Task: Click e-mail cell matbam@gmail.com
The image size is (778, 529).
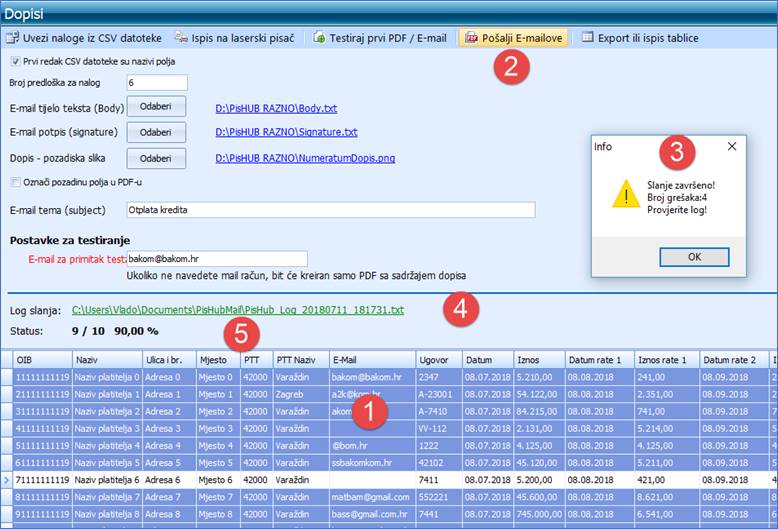Action: [x=373, y=497]
